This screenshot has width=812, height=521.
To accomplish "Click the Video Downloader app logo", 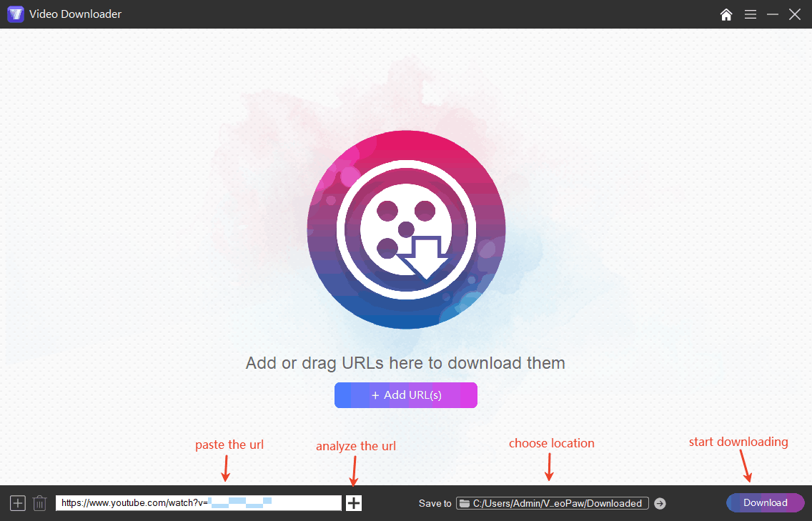I will [x=16, y=14].
